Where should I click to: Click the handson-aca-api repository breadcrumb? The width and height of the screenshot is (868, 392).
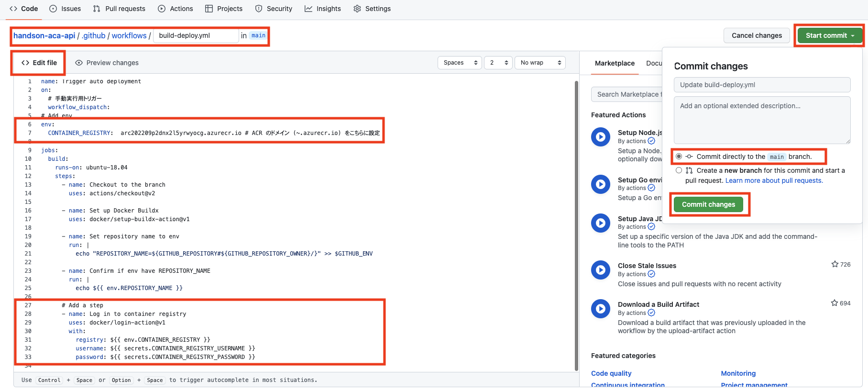tap(44, 35)
